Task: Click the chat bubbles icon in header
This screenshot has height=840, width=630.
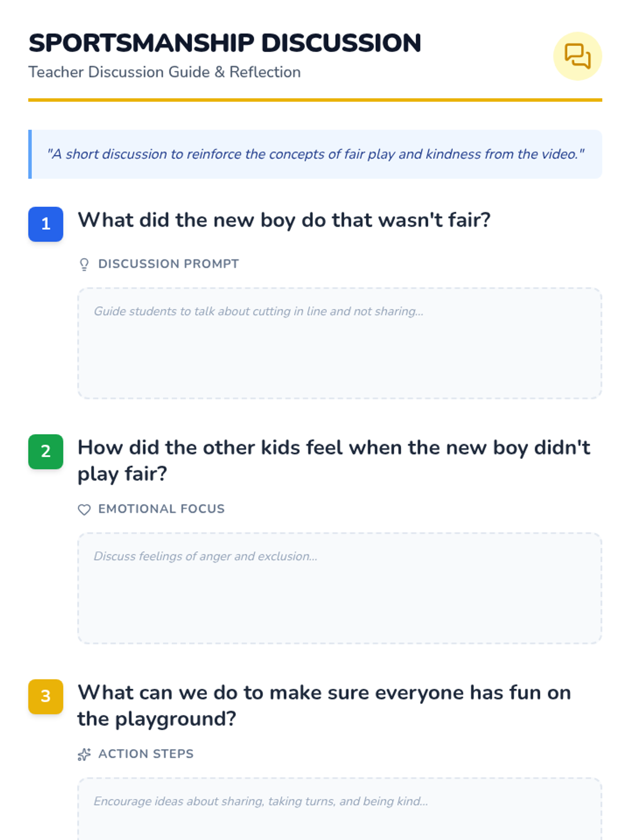Action: (577, 56)
